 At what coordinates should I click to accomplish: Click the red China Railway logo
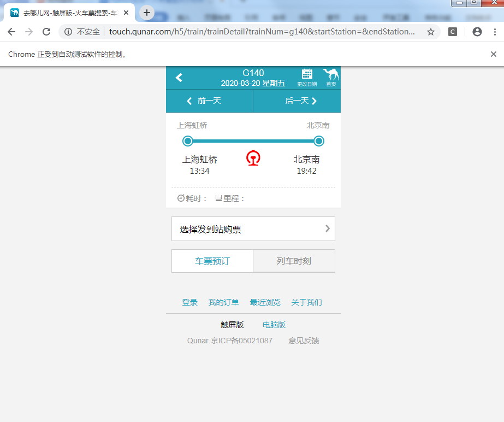[x=253, y=158]
